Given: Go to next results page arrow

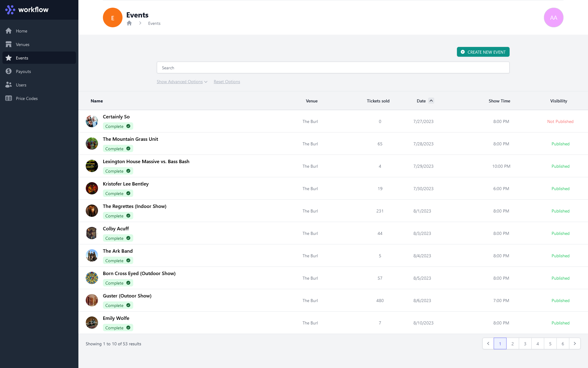Looking at the screenshot, I should [x=575, y=343].
